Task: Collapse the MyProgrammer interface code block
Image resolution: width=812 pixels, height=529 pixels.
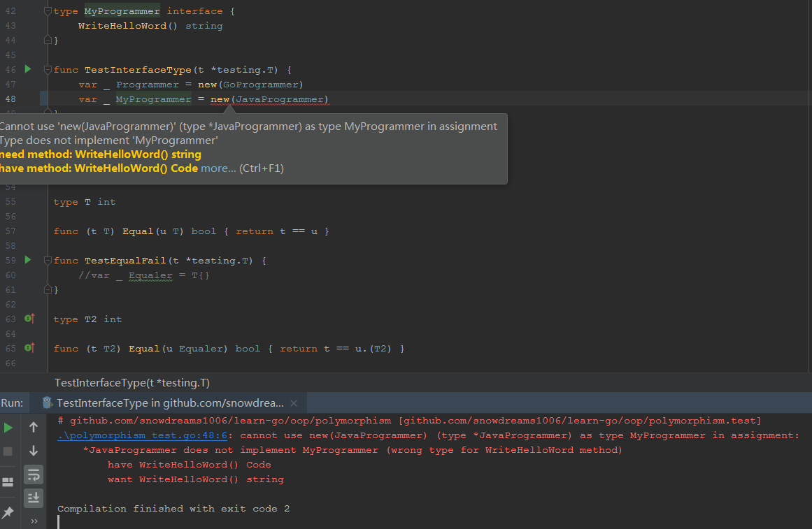Action: click(46, 10)
